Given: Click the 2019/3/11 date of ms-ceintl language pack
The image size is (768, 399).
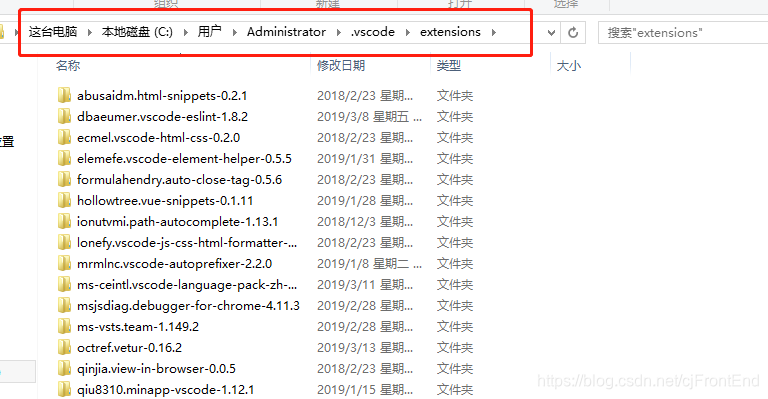Looking at the screenshot, I should pyautogui.click(x=365, y=285).
